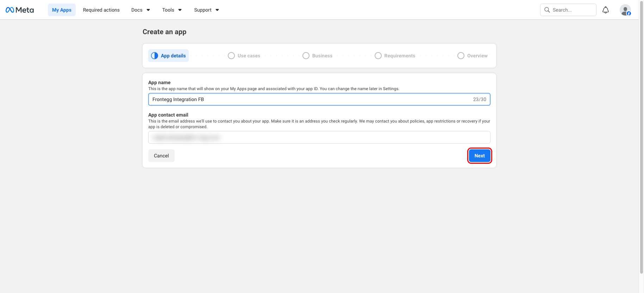Click the Cancel button
644x293 pixels.
(x=161, y=156)
